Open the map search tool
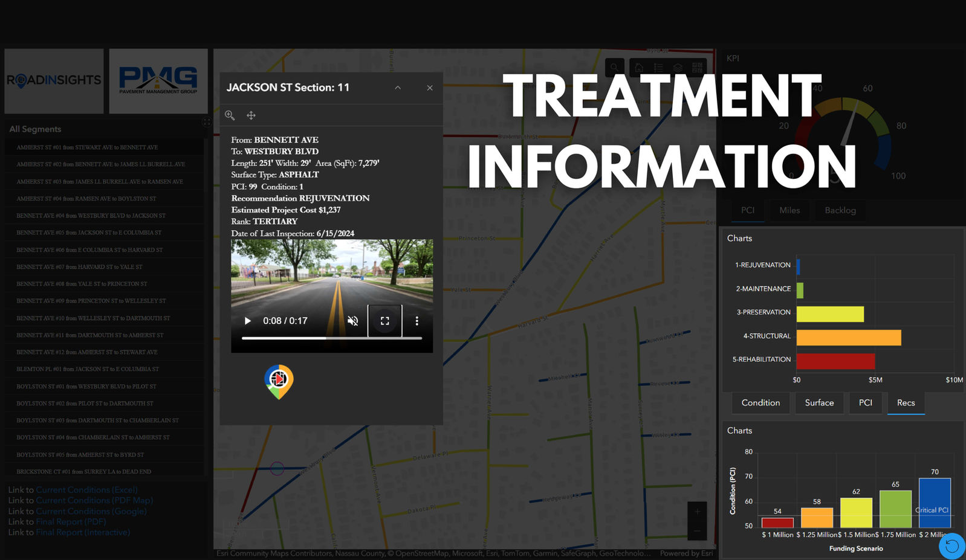966x560 pixels. 614,68
